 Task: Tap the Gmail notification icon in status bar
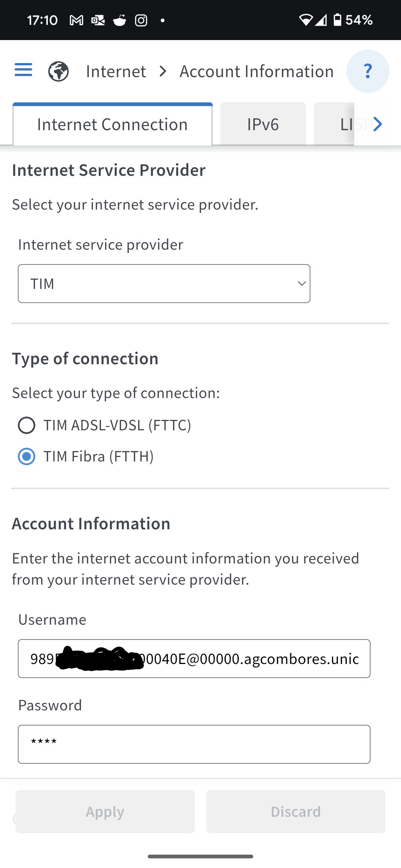point(76,20)
